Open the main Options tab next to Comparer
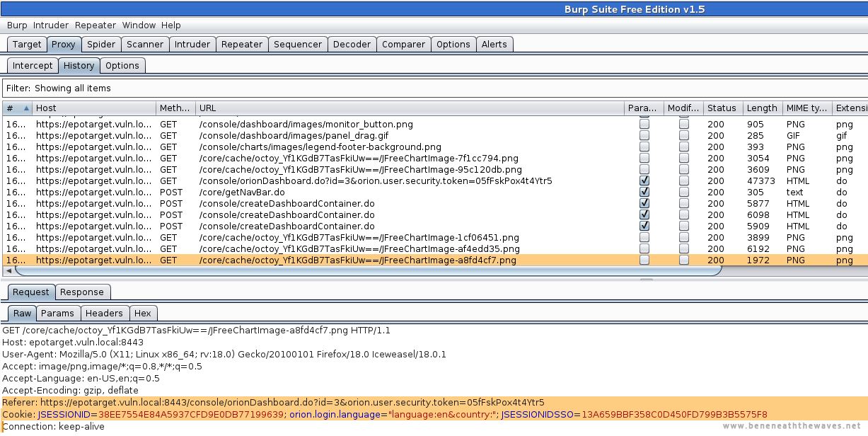Screen dimensions: 868x436 coord(453,44)
